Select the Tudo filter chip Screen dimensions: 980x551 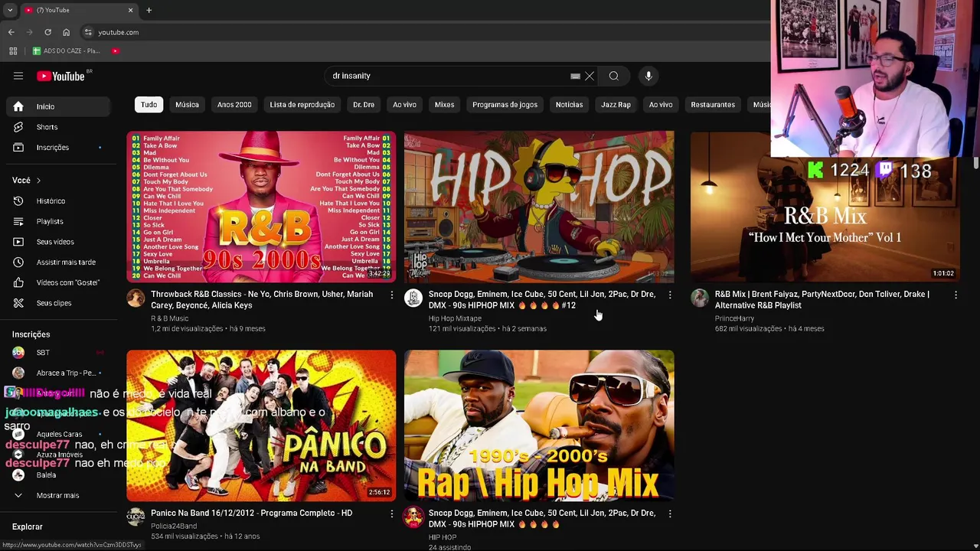pyautogui.click(x=149, y=105)
